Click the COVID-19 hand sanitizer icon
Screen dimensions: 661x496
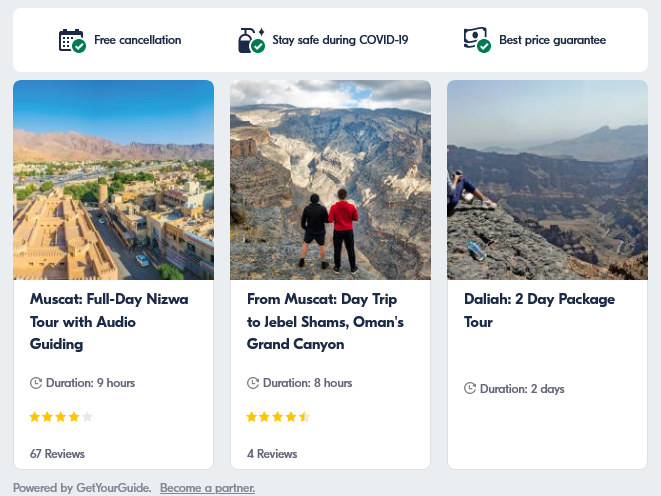pos(251,40)
